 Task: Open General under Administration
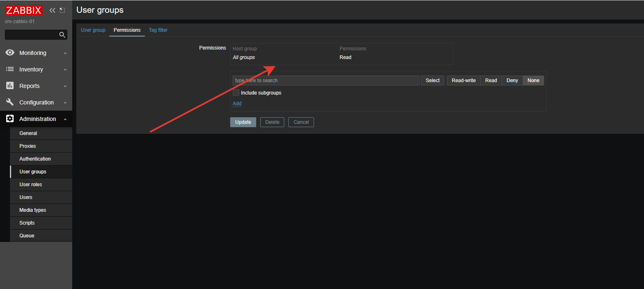(x=41, y=133)
